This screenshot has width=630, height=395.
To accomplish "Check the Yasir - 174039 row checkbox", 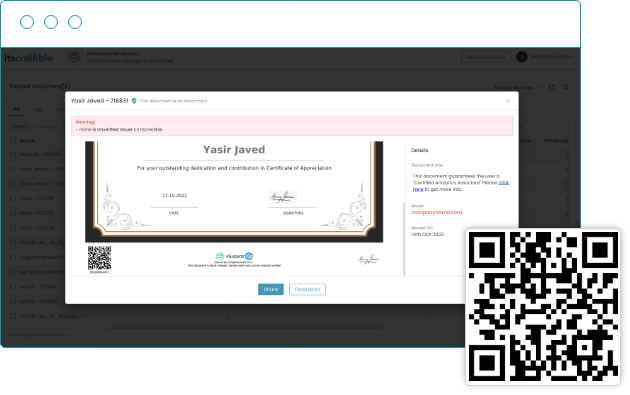I will pos(13,228).
